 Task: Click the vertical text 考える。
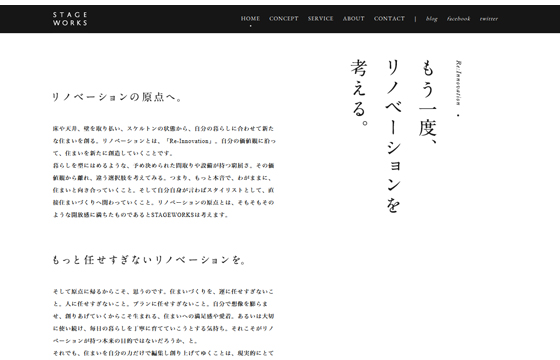click(x=359, y=93)
